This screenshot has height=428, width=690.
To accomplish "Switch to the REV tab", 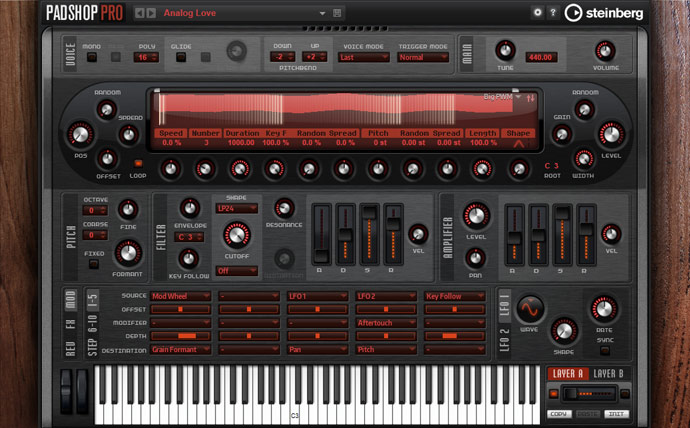I will (70, 348).
